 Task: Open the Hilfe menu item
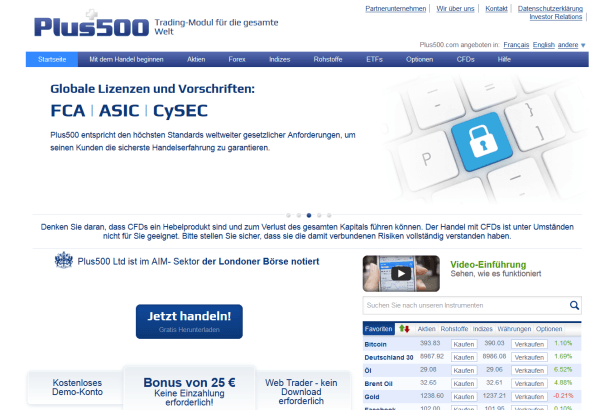504,59
